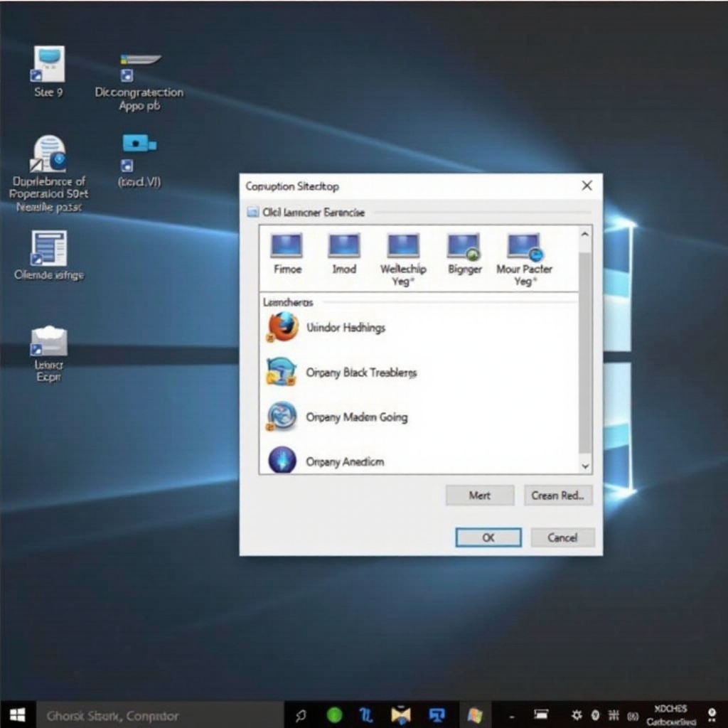Click the Lamcherus section heading

pyautogui.click(x=288, y=302)
